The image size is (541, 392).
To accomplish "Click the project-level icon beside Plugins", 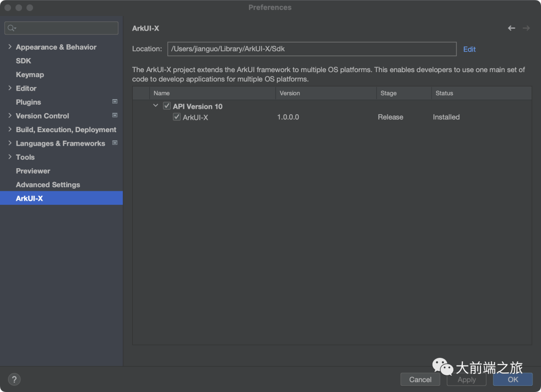I will [115, 102].
